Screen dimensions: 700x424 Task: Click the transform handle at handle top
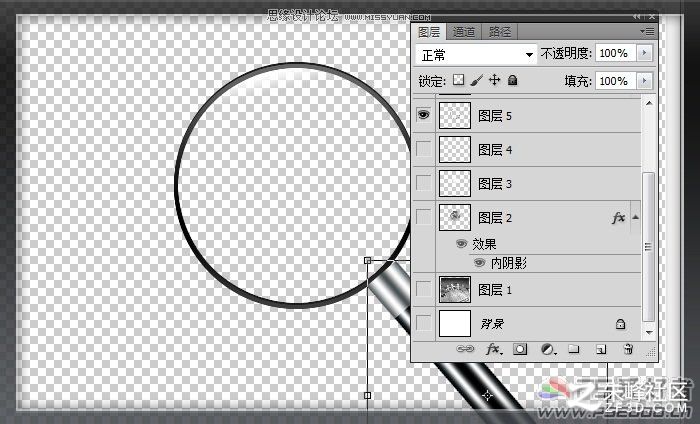(367, 260)
